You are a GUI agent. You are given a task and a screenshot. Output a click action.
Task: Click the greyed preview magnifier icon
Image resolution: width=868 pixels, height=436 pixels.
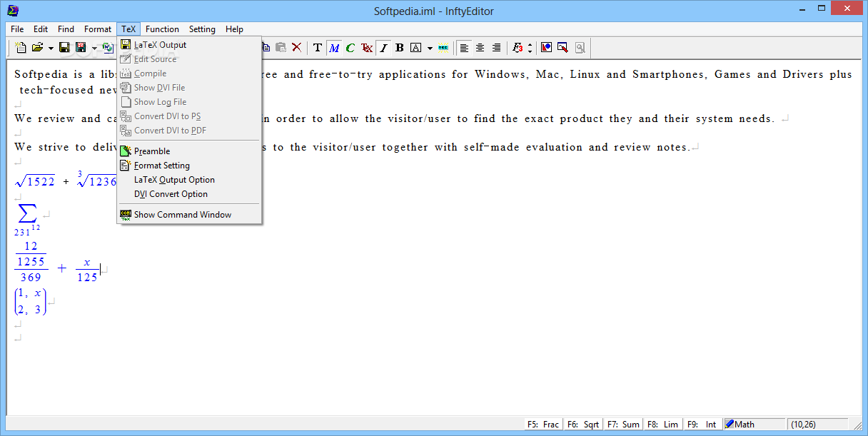(x=580, y=48)
